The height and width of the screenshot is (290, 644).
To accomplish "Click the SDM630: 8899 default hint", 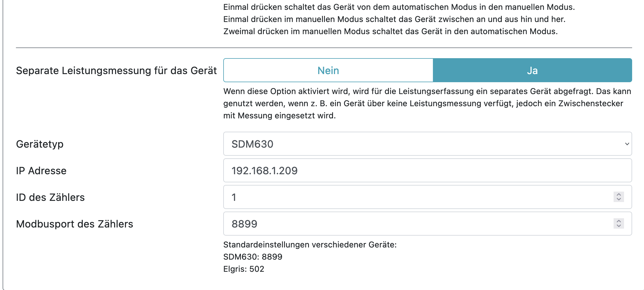I will [253, 257].
